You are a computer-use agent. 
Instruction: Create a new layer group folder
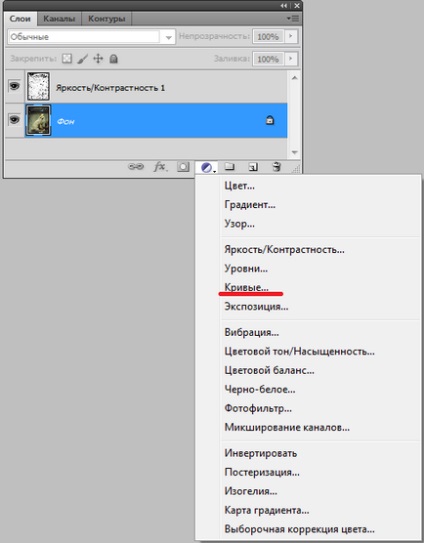(x=229, y=167)
